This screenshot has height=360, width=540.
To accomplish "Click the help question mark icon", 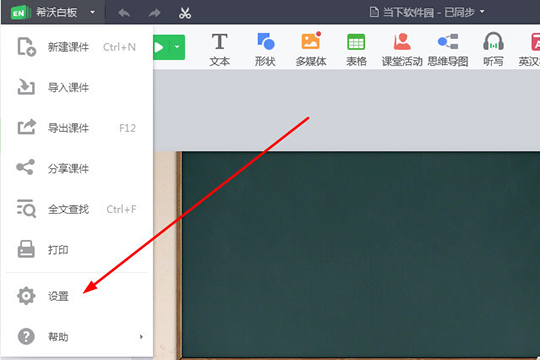I will coord(26,336).
